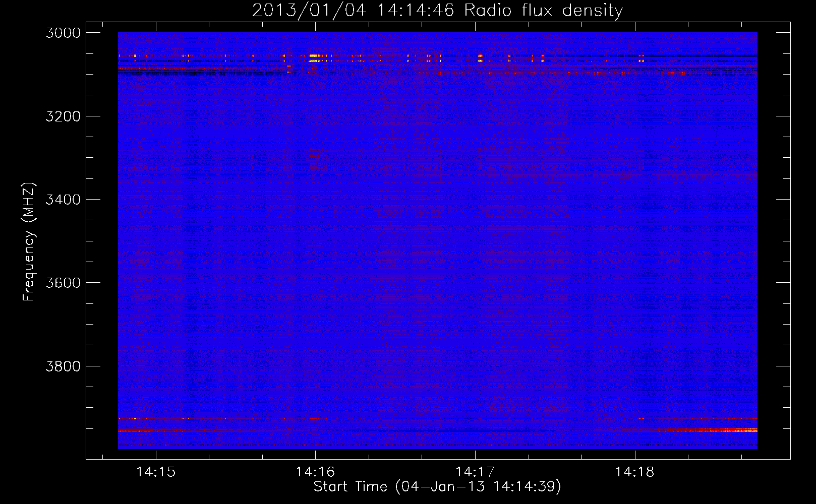Click the 14:16 time tick label
The height and width of the screenshot is (504, 816).
[315, 472]
